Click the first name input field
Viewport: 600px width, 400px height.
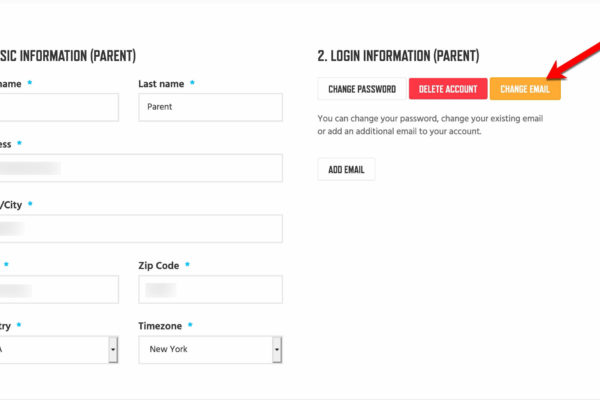tap(59, 107)
